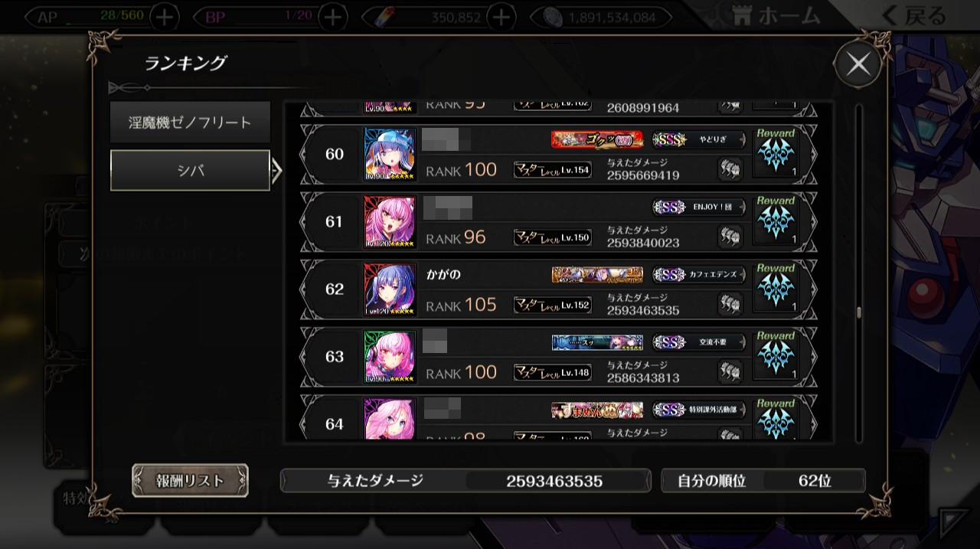Screen dimensions: 980x549
Task: Select the シバ ranking tab
Action: click(190, 170)
